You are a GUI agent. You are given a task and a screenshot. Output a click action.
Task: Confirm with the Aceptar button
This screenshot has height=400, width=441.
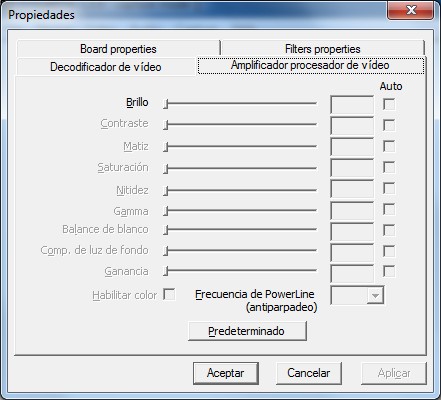pos(226,373)
